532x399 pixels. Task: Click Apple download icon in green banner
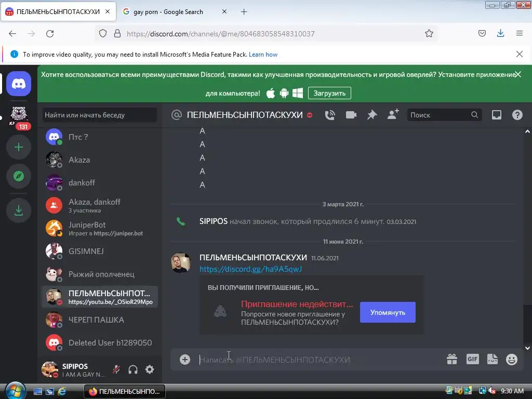(x=270, y=93)
